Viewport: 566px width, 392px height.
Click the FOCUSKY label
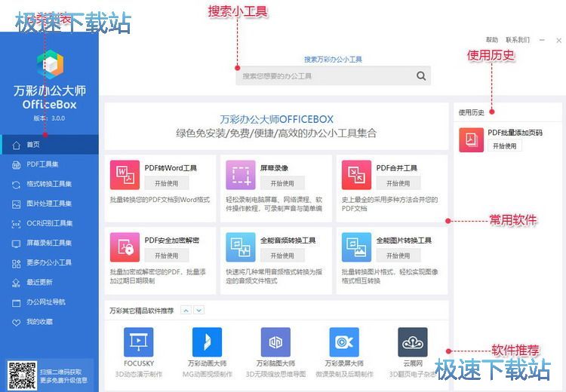point(139,363)
